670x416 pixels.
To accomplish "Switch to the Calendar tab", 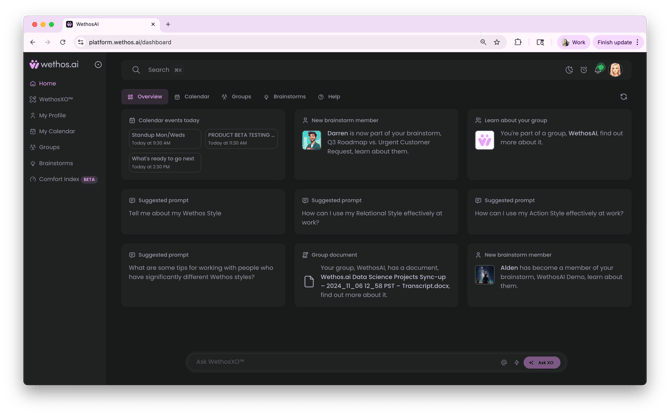I will point(192,97).
